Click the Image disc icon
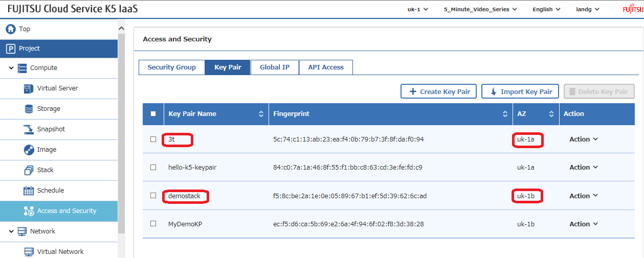Image resolution: width=644 pixels, height=258 pixels. pos(29,150)
